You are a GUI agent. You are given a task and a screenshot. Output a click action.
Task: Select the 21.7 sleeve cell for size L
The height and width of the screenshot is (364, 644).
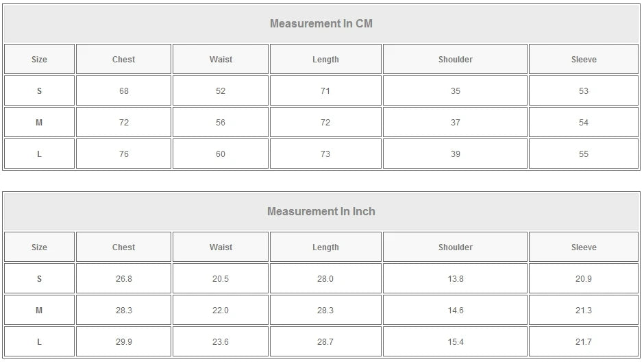584,342
